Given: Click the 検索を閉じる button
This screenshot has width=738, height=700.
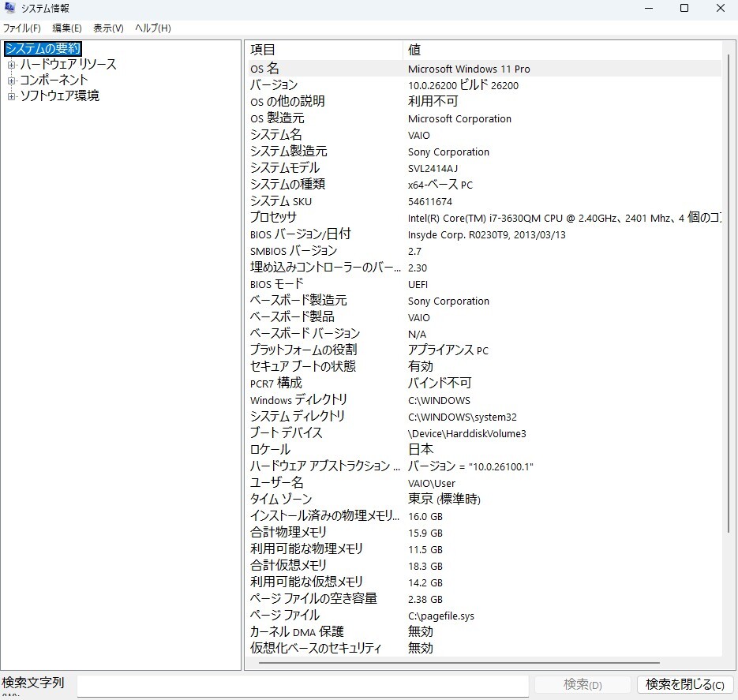Looking at the screenshot, I should point(684,684).
